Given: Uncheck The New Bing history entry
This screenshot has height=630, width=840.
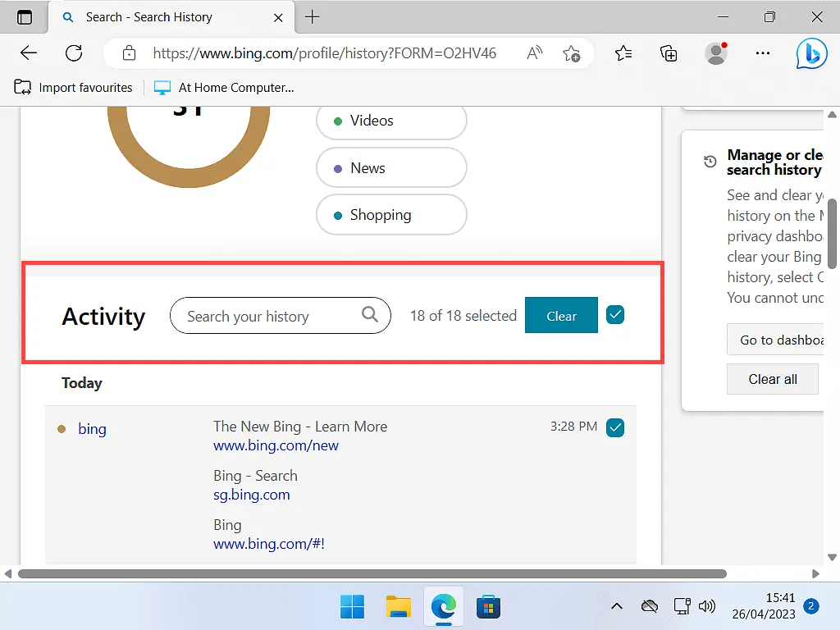Looking at the screenshot, I should [x=615, y=427].
